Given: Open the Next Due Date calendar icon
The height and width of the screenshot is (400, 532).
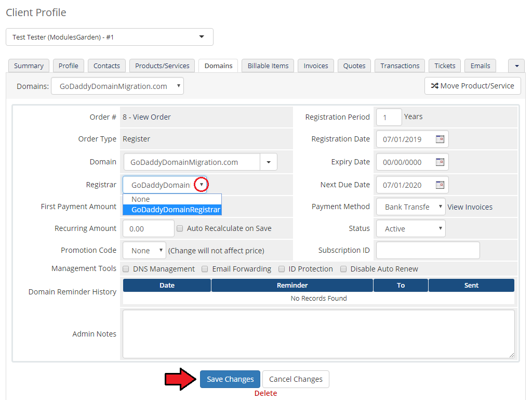Looking at the screenshot, I should tap(440, 185).
